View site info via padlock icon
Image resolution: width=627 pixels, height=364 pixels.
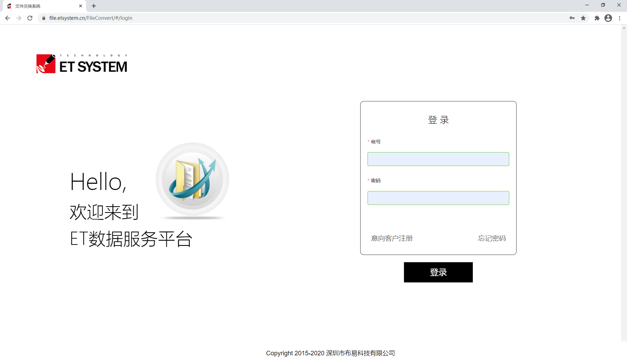click(44, 18)
